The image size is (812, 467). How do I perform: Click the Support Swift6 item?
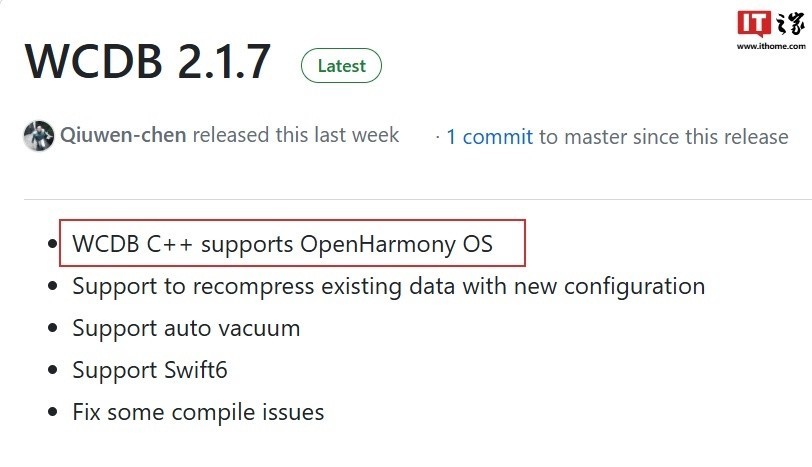coord(150,370)
